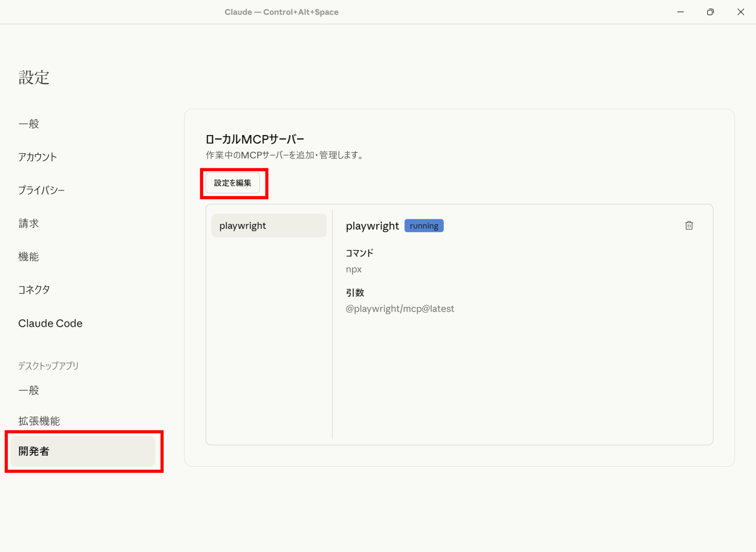Image resolution: width=756 pixels, height=552 pixels.
Task: Click the playwright server title heading
Action: (x=372, y=226)
